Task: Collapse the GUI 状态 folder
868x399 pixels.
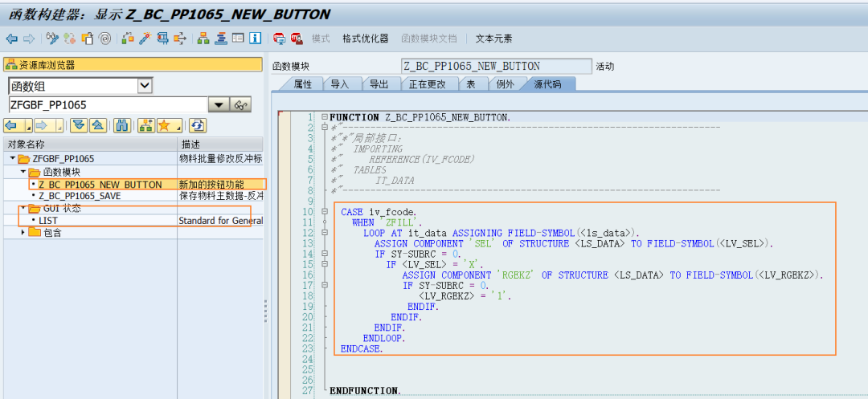Action: click(23, 209)
